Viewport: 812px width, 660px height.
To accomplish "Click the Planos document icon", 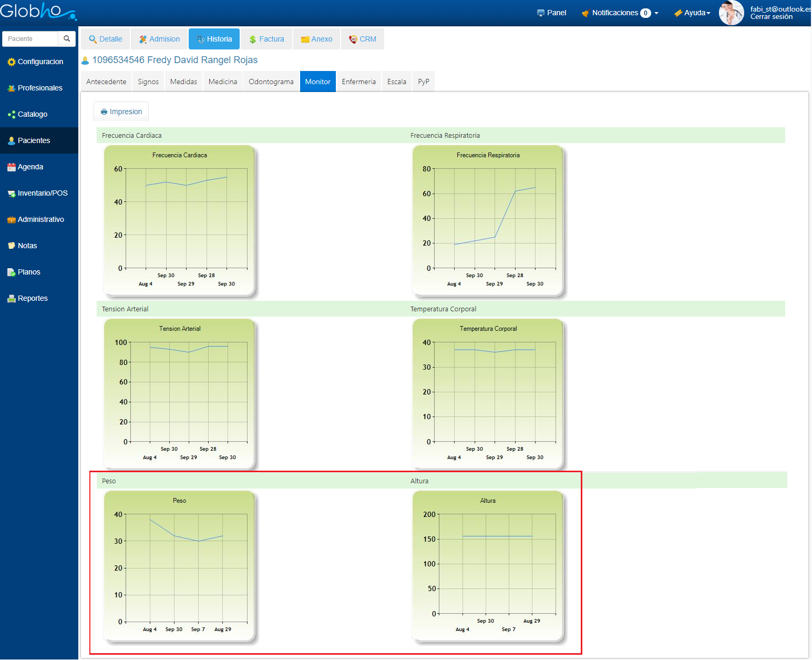I will (x=12, y=272).
